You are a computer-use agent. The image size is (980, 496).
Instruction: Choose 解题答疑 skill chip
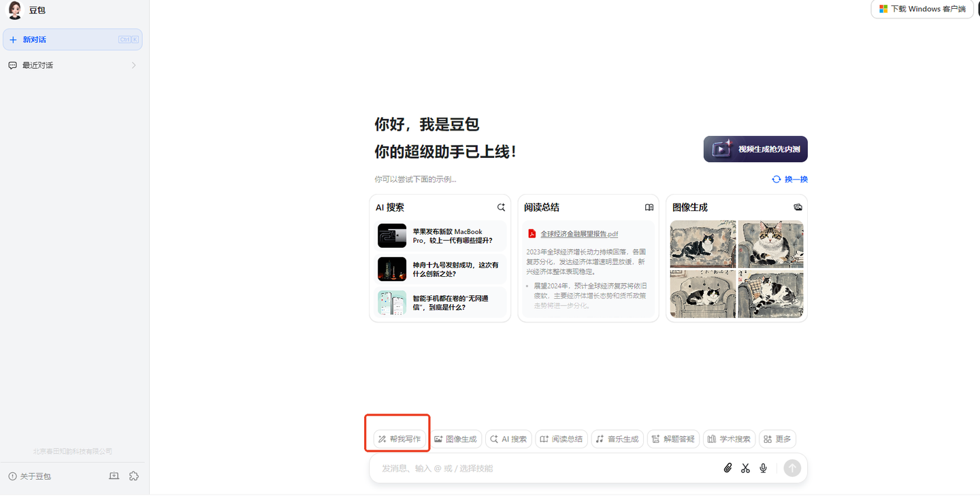pyautogui.click(x=673, y=440)
